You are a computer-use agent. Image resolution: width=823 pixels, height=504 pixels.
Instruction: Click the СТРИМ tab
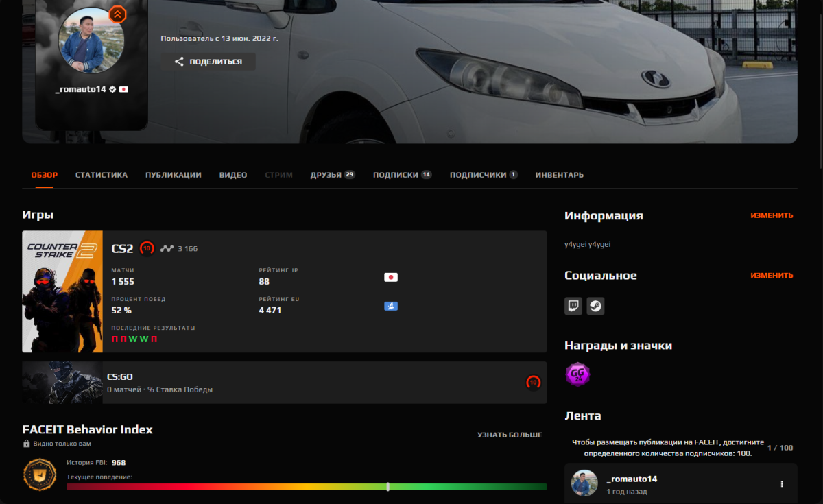click(278, 175)
